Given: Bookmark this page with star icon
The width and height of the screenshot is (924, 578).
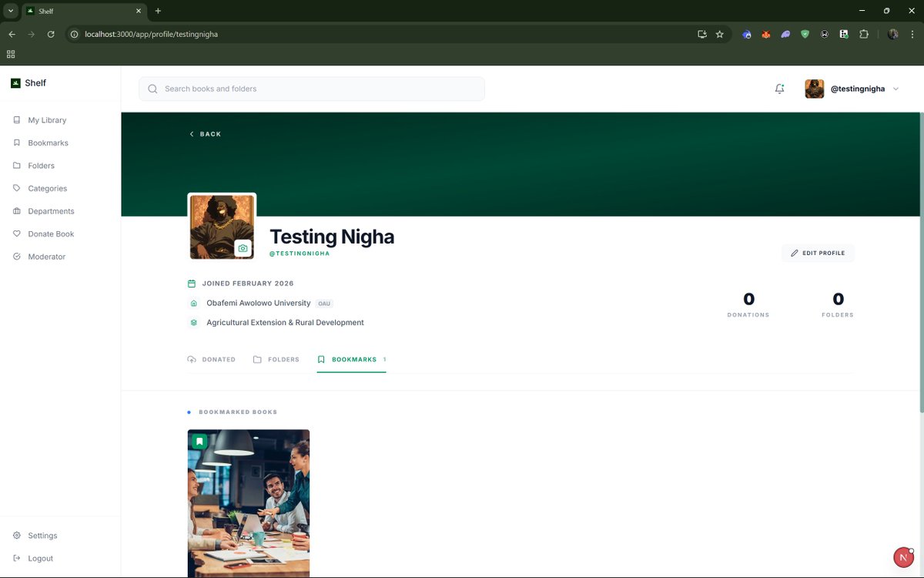Looking at the screenshot, I should (720, 34).
